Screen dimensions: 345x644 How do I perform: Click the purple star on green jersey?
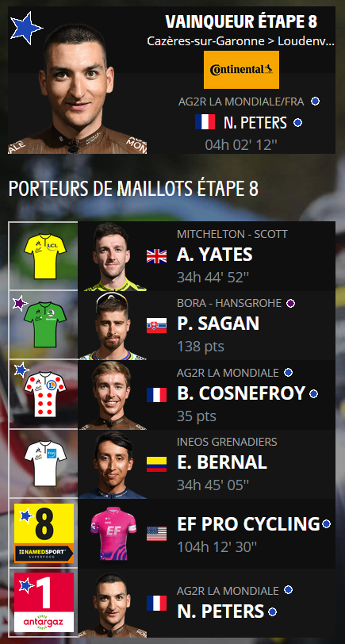click(20, 304)
